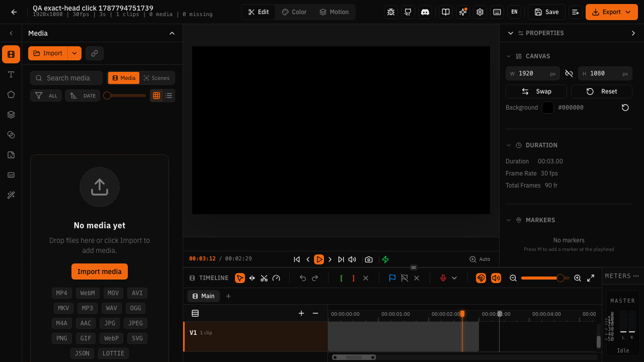Collapse the left sidebar arrow

[x=11, y=33]
